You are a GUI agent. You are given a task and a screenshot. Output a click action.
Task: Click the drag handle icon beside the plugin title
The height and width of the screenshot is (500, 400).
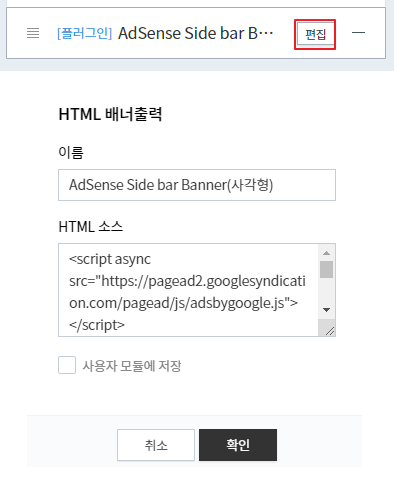coord(33,33)
